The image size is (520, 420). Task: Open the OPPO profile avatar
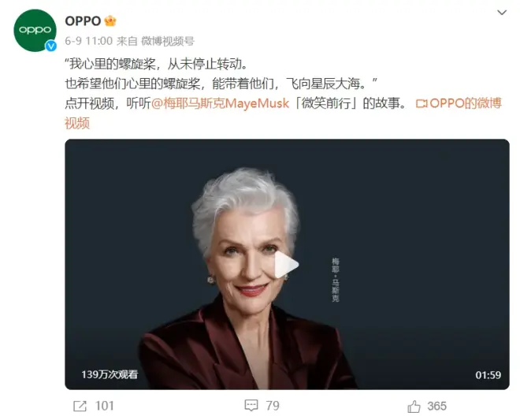click(35, 30)
